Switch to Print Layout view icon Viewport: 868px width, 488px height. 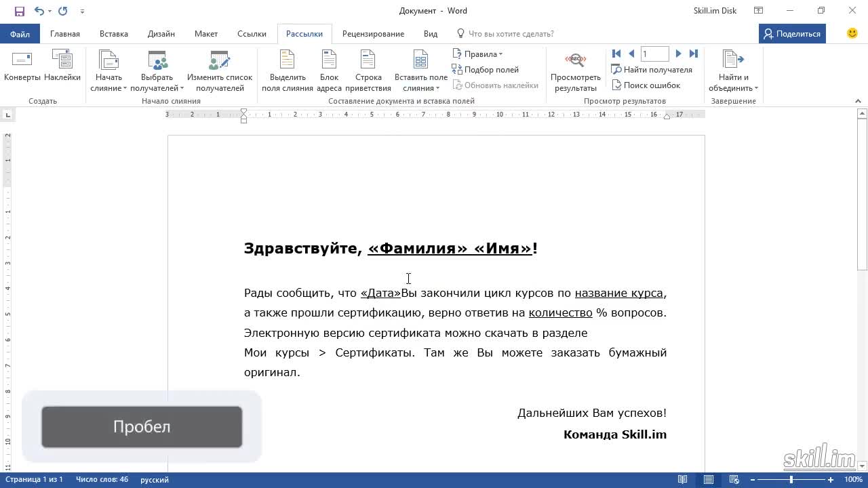pos(709,480)
